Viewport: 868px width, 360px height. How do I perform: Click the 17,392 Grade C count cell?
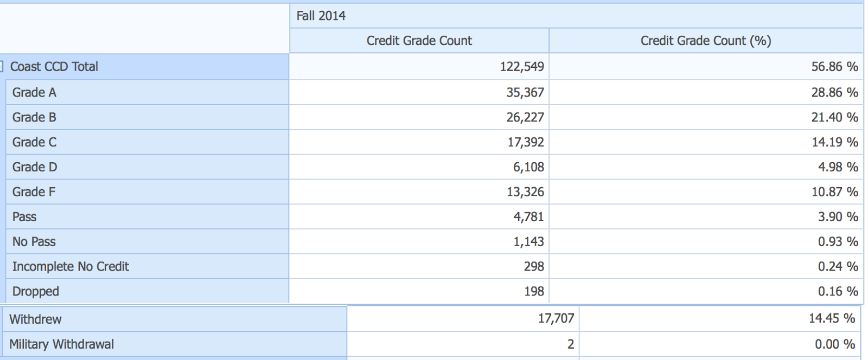[x=419, y=143]
